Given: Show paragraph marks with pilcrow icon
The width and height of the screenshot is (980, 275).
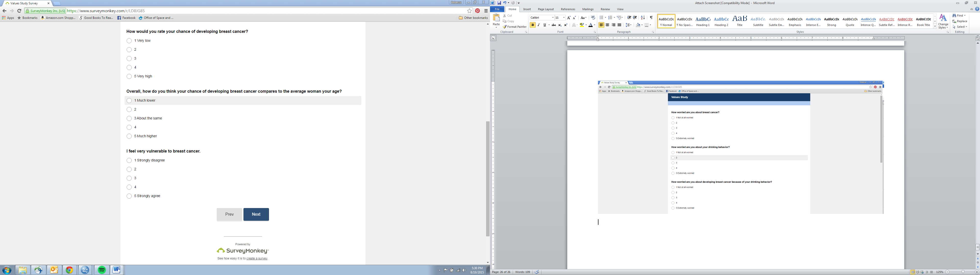Looking at the screenshot, I should point(651,18).
